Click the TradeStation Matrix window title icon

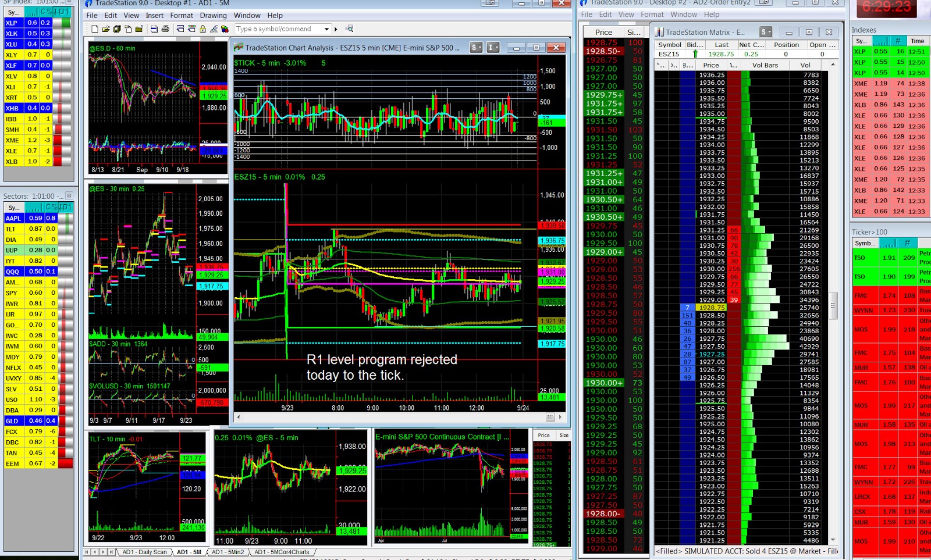(660, 32)
